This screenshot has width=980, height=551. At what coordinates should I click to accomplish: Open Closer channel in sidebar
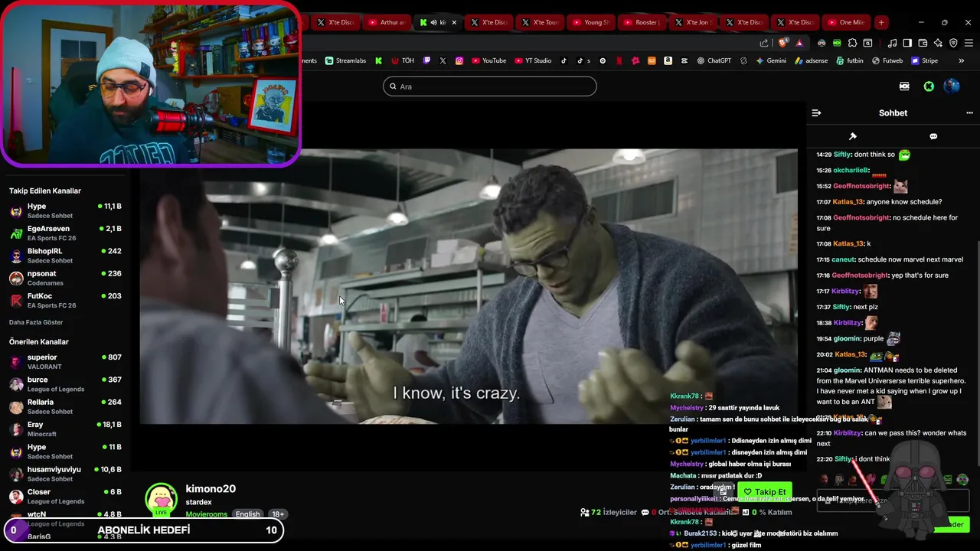[x=65, y=496]
